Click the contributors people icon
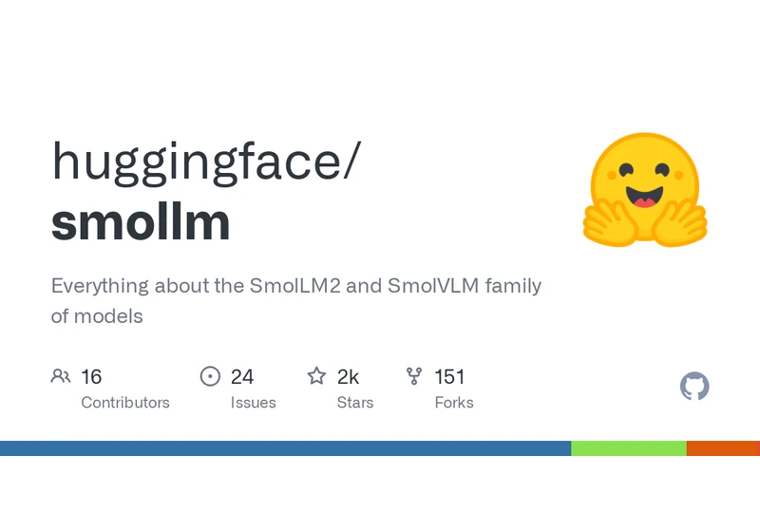 (61, 376)
